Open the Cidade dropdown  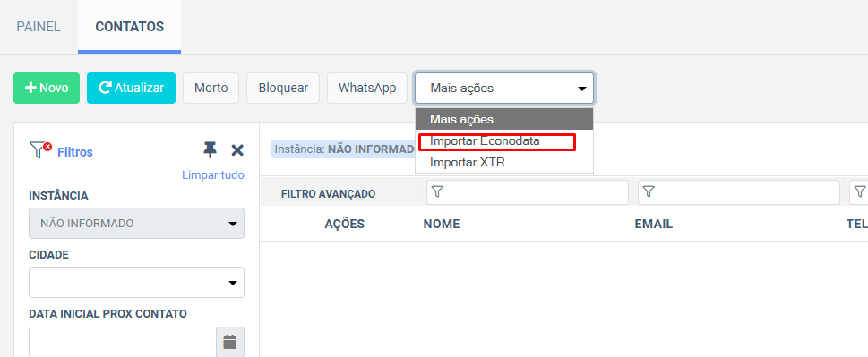click(137, 283)
